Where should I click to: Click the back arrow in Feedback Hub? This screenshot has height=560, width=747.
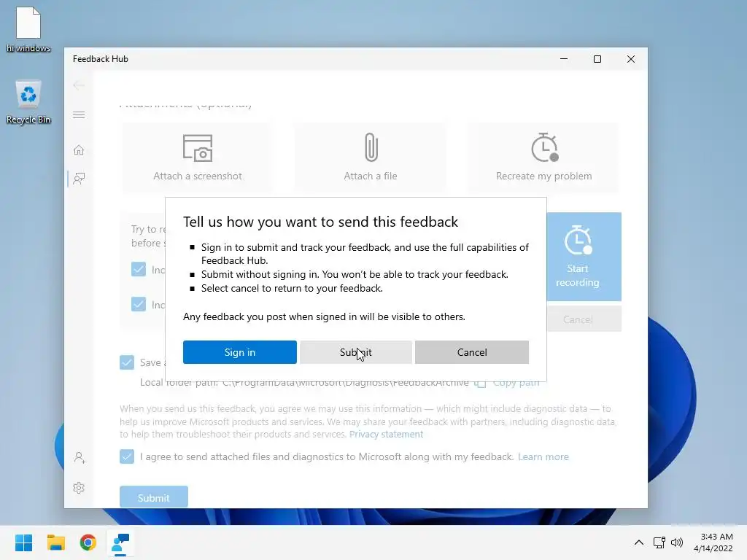(x=79, y=86)
